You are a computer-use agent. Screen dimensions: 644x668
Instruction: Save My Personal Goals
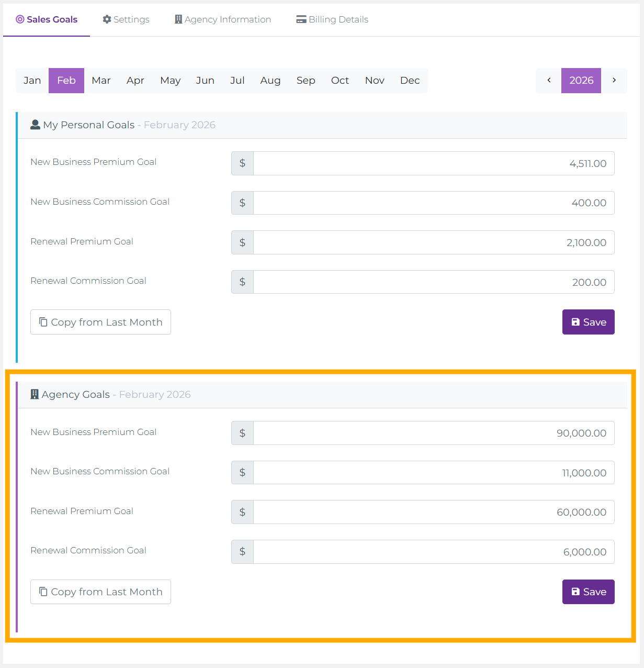(588, 322)
